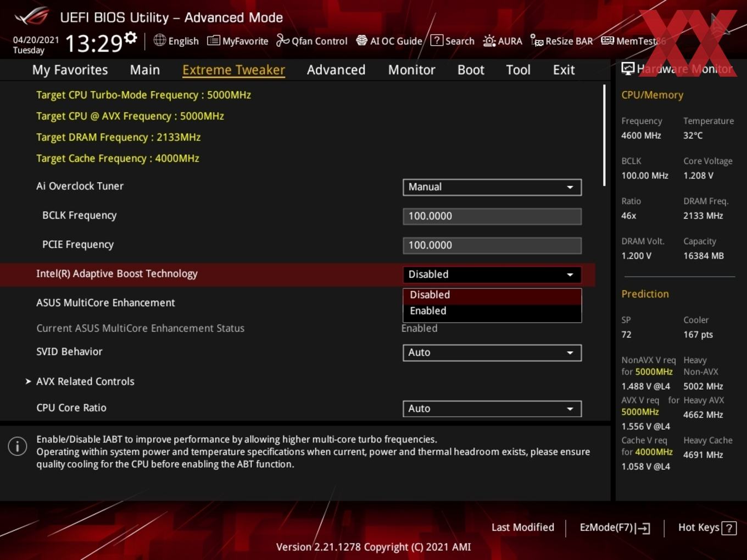Open Qfan Control fan icon
Image resolution: width=747 pixels, height=560 pixels.
(x=282, y=41)
